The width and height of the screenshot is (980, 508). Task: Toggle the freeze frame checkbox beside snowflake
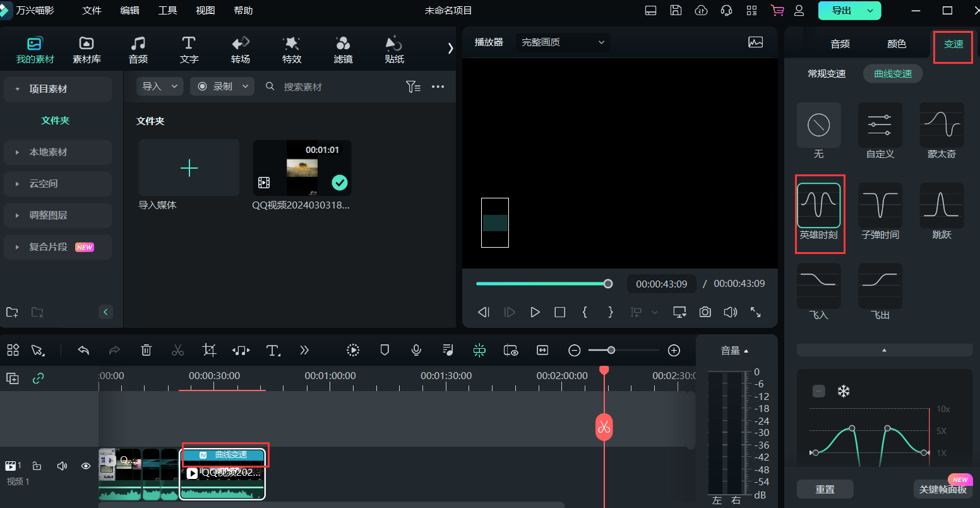click(x=818, y=391)
